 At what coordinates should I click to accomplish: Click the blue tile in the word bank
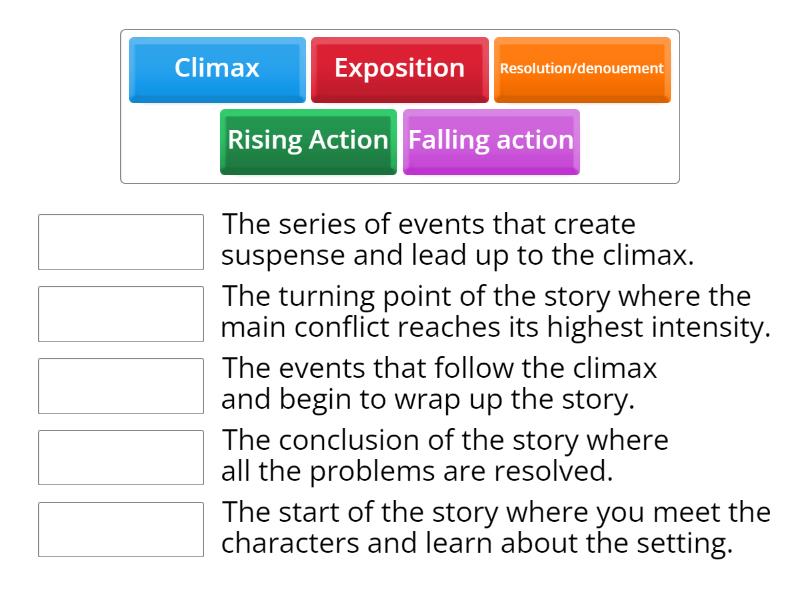tap(217, 68)
